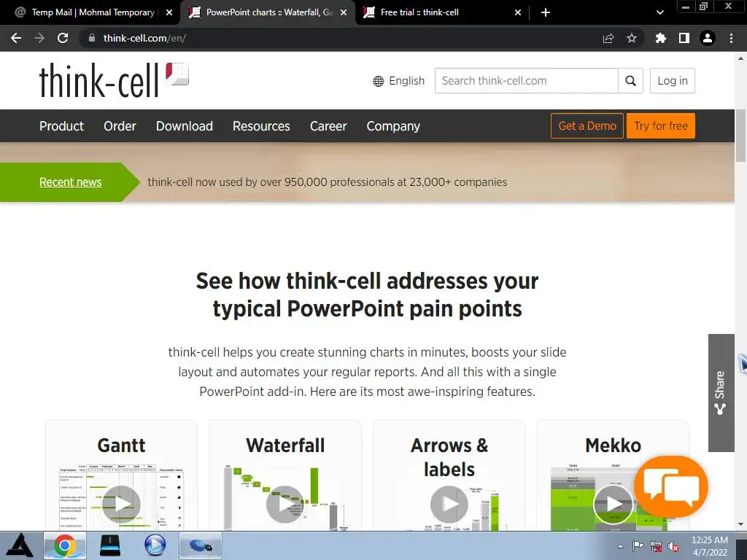
Task: Close the Free trial tab
Action: click(x=518, y=12)
